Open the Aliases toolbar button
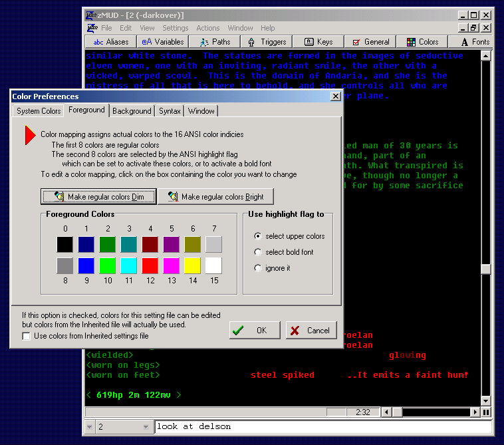504x445 pixels. tap(110, 42)
